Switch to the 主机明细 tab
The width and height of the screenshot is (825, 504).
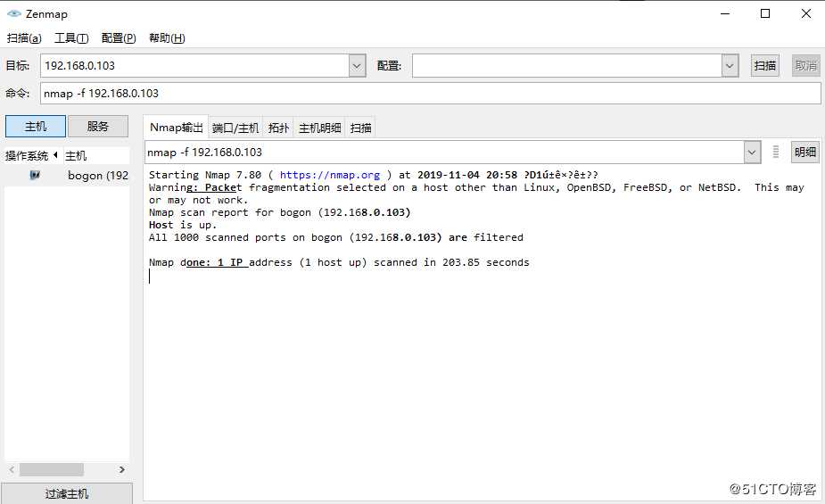coord(319,128)
